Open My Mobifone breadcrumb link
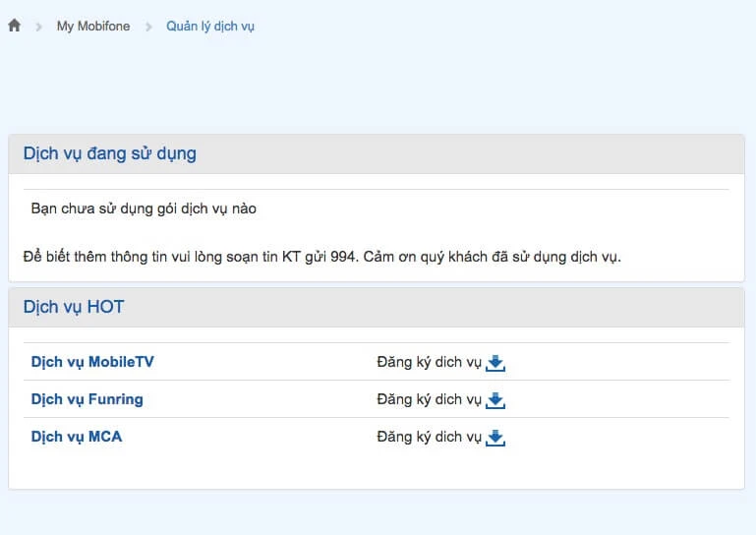The height and width of the screenshot is (535, 756). [x=94, y=27]
